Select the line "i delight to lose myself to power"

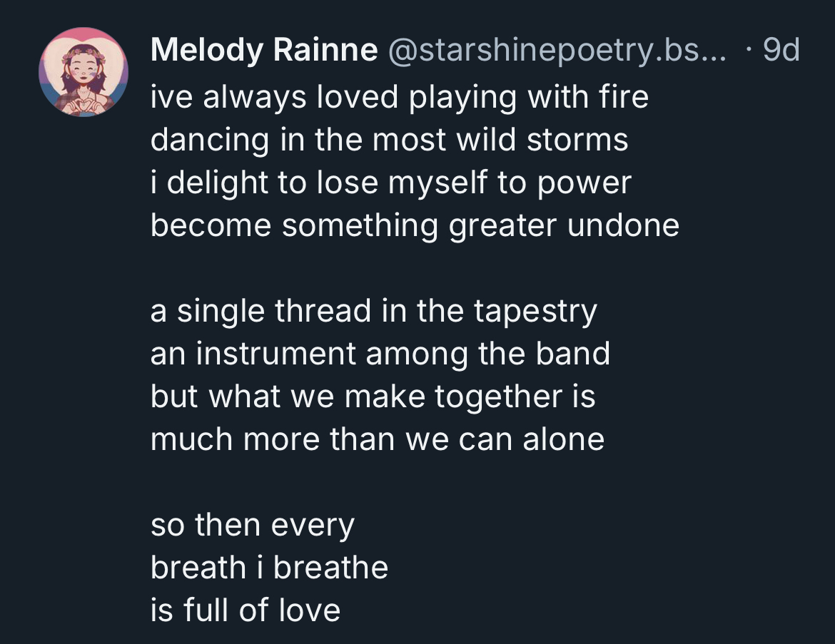(391, 183)
